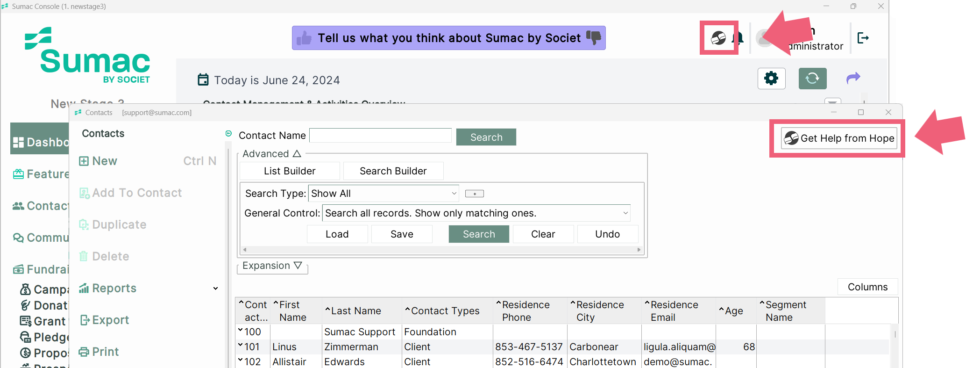980x368 pixels.
Task: Click the Columns button
Action: point(867,287)
